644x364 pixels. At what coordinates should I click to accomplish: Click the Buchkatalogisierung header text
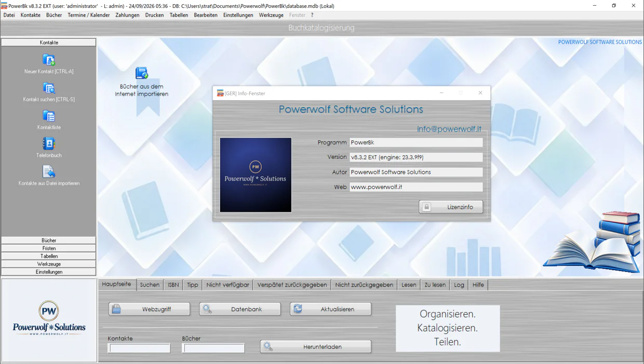pos(321,28)
